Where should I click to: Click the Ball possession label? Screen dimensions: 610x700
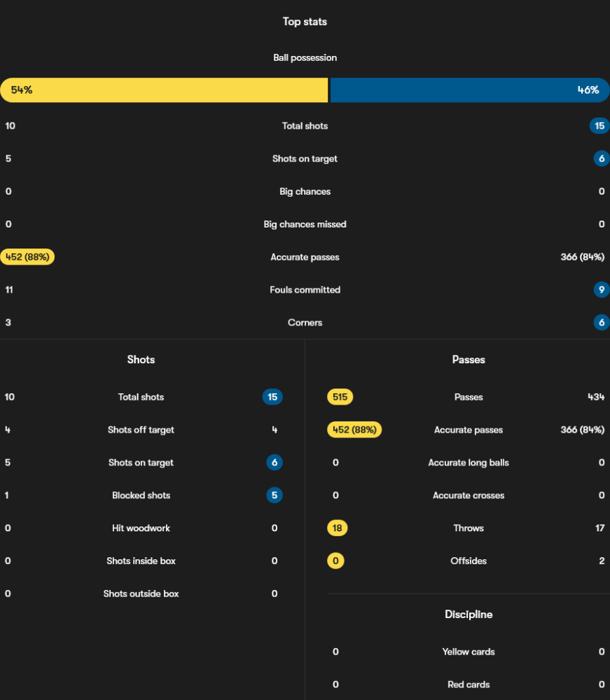click(x=305, y=57)
